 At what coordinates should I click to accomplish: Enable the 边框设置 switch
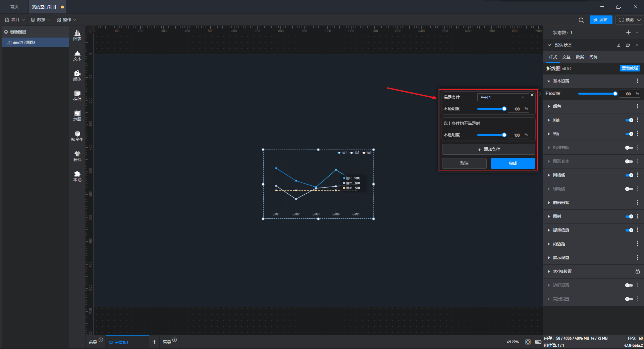629,285
